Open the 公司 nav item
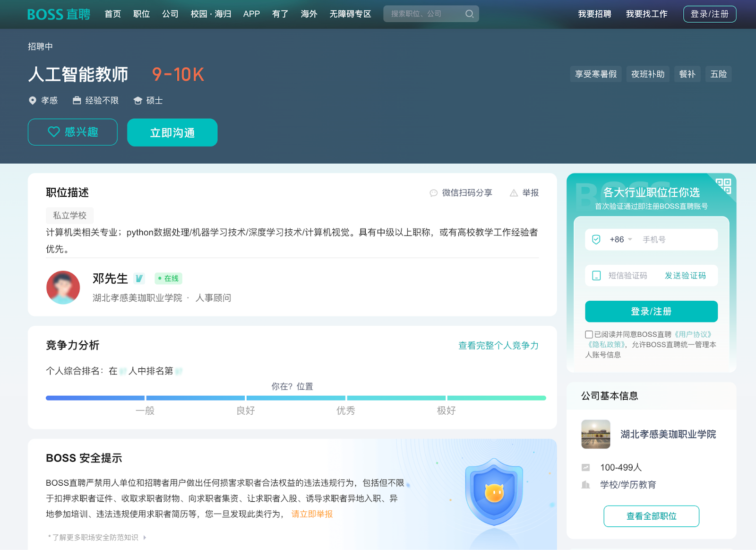 pos(170,14)
